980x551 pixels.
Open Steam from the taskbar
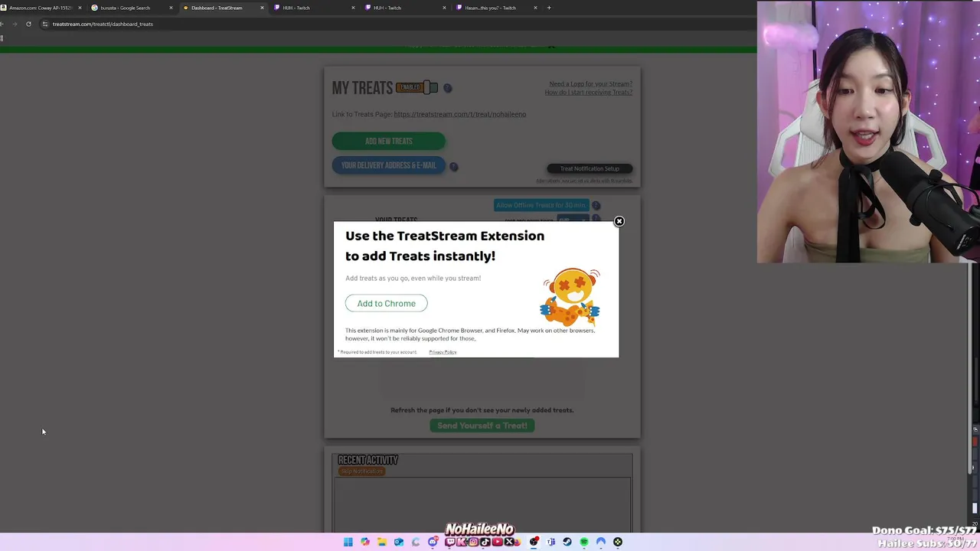click(x=567, y=542)
